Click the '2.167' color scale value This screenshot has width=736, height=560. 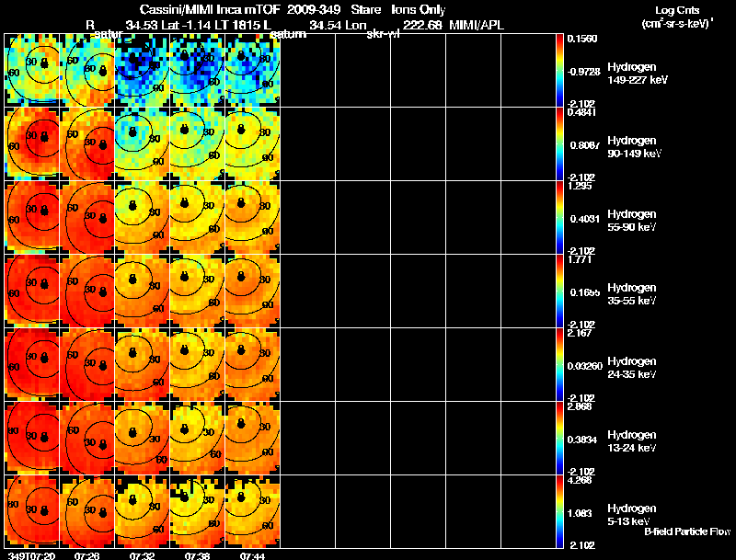[580, 333]
